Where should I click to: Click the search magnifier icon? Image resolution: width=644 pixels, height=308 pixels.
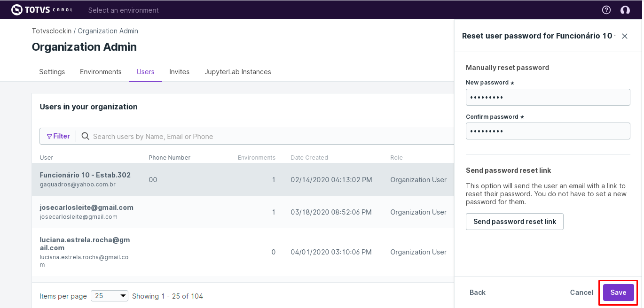(86, 136)
